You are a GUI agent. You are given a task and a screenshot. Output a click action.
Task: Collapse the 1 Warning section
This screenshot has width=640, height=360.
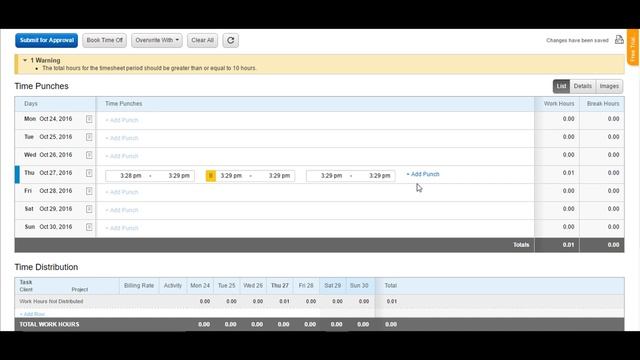(x=25, y=60)
